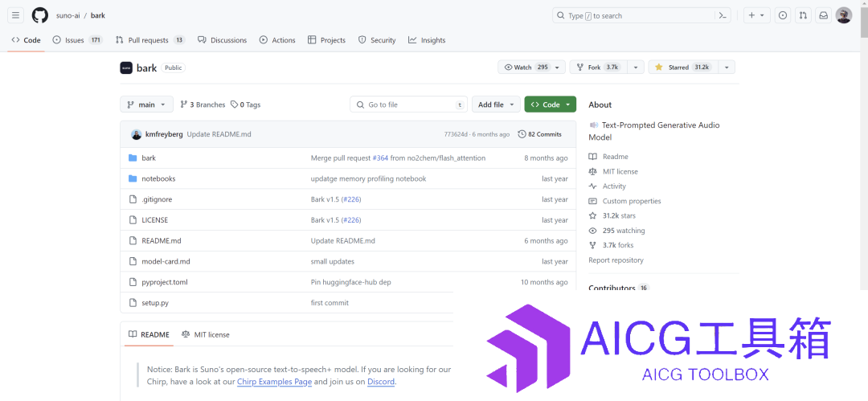Open model-card.md file

166,261
